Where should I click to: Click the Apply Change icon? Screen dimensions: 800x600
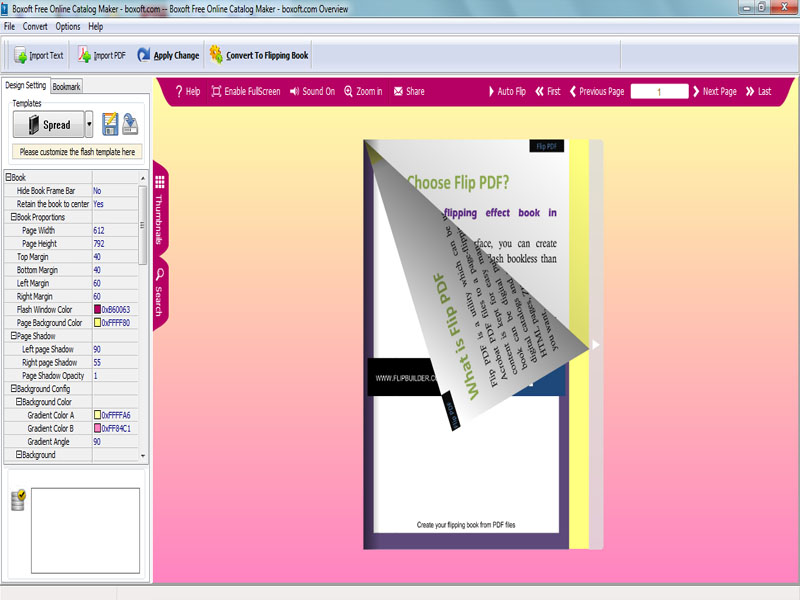(x=144, y=55)
